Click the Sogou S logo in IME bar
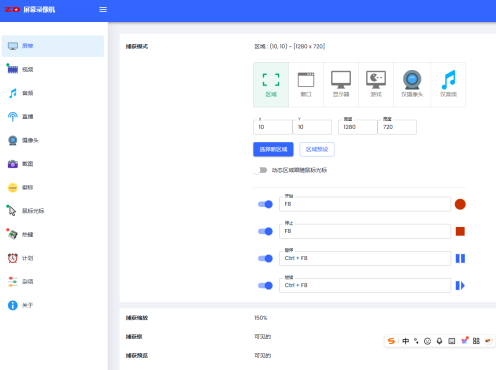The width and height of the screenshot is (496, 370). tap(391, 341)
